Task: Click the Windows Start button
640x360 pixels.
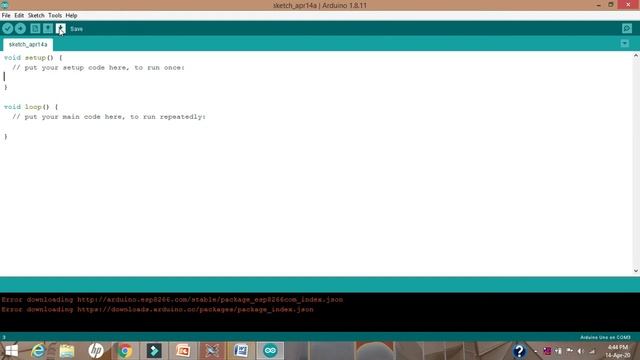Action: tap(12, 351)
